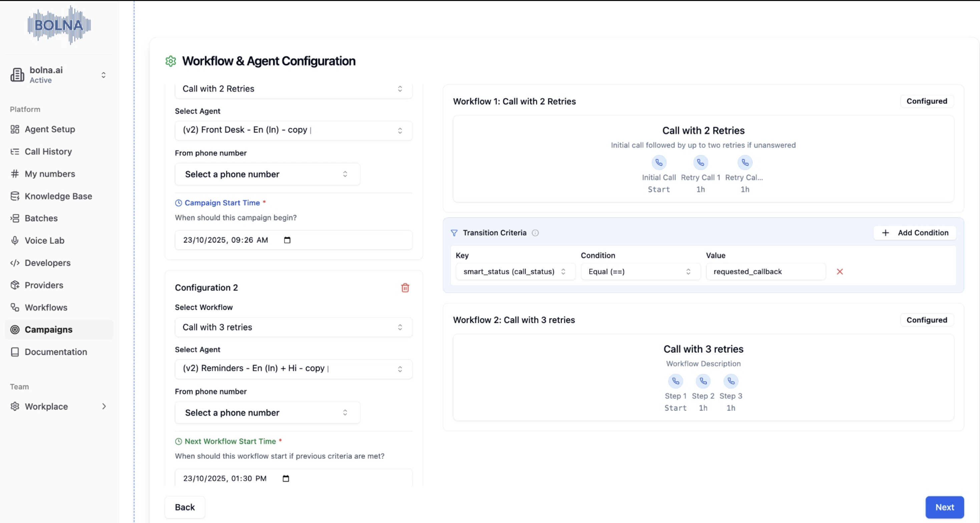This screenshot has height=523, width=980.
Task: Open the Reminders agent selection dropdown
Action: [x=293, y=369]
